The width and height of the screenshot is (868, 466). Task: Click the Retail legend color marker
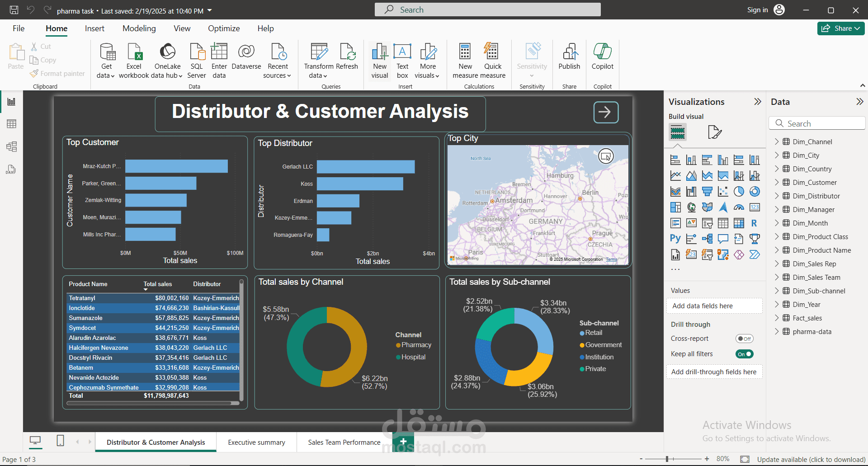pyautogui.click(x=582, y=333)
